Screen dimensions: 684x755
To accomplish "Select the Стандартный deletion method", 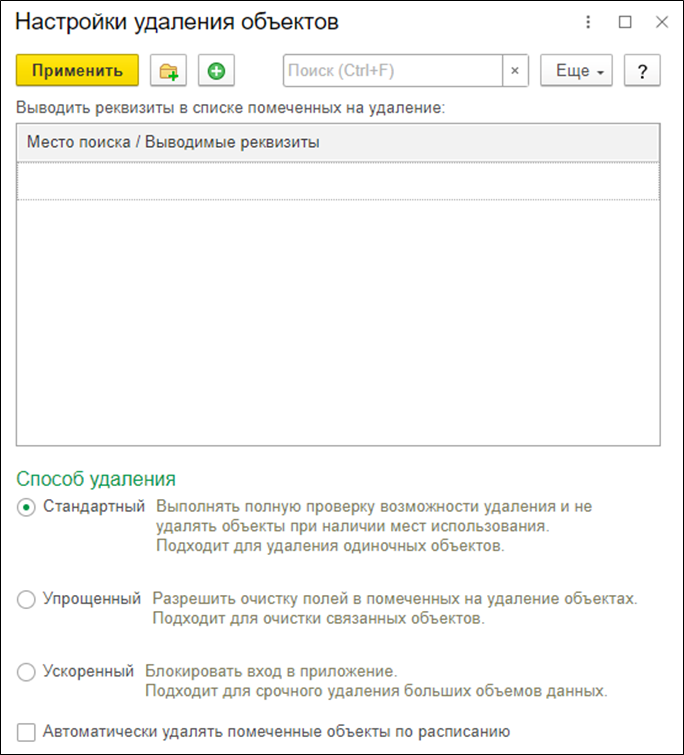I will point(27,507).
